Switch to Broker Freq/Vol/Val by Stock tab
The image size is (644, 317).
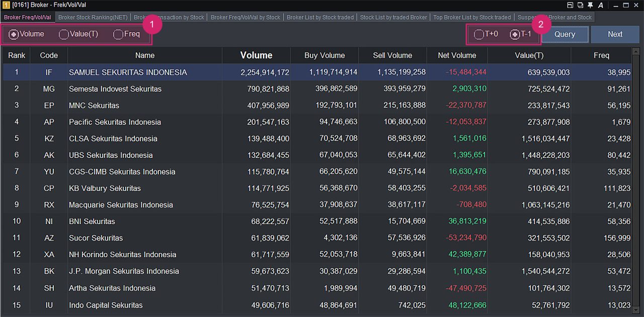click(x=245, y=17)
